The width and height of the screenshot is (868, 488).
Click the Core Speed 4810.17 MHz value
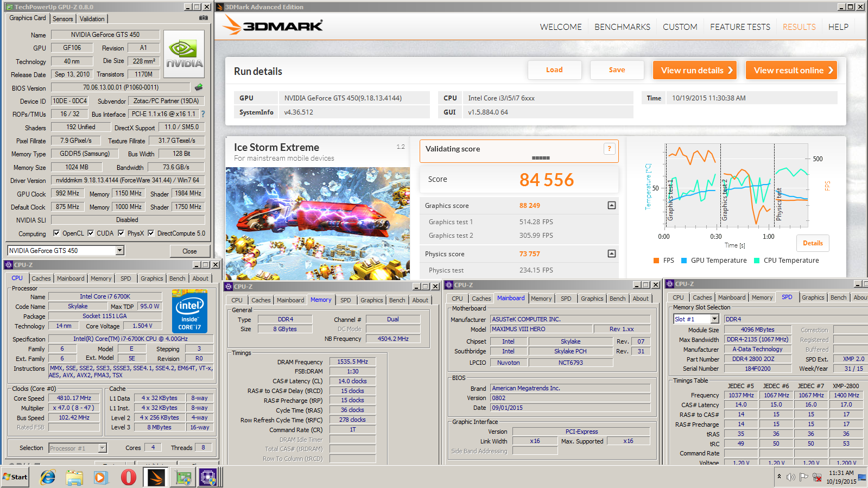click(x=74, y=398)
